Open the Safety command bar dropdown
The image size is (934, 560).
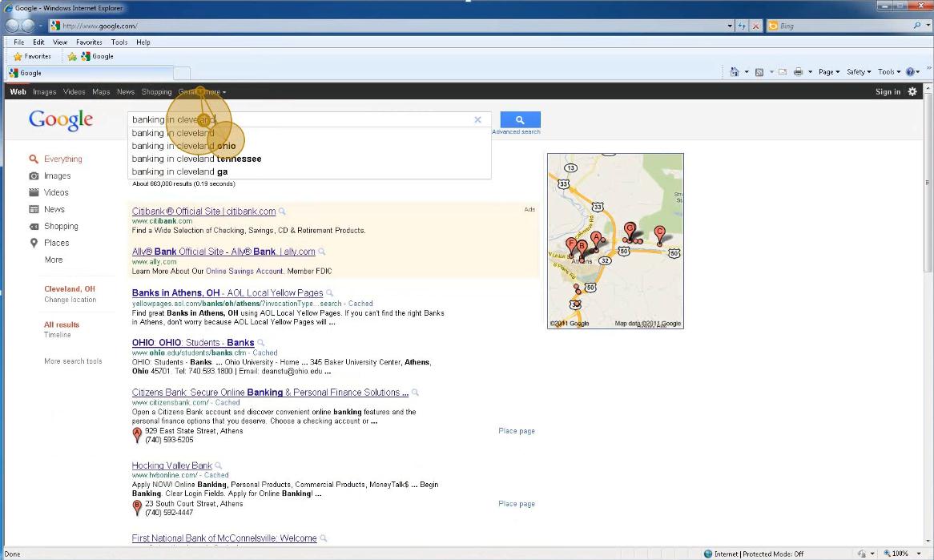[x=859, y=72]
